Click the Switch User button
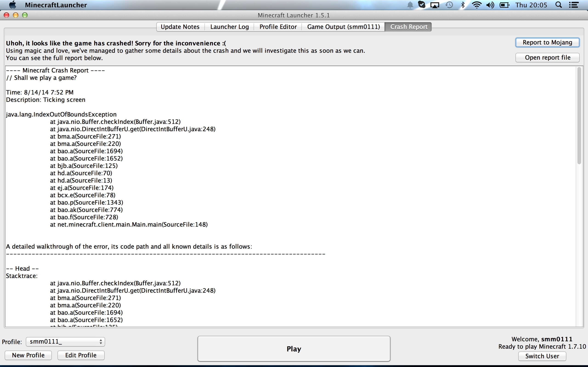Image resolution: width=588 pixels, height=367 pixels. coord(542,356)
